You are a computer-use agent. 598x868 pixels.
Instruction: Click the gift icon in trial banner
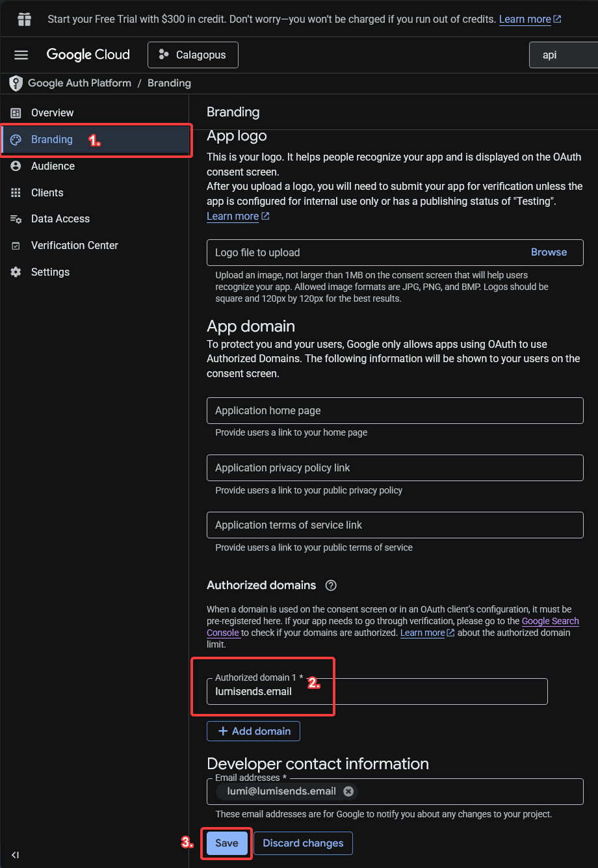tap(24, 19)
